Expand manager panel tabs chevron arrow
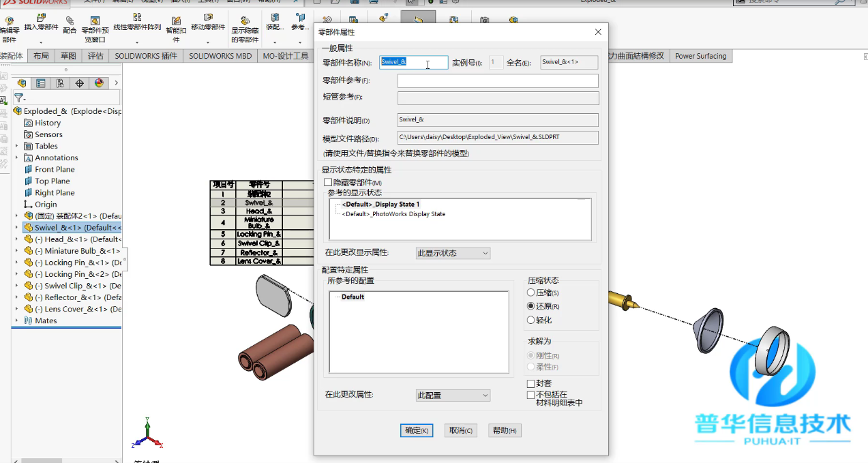The width and height of the screenshot is (868, 463). click(117, 83)
